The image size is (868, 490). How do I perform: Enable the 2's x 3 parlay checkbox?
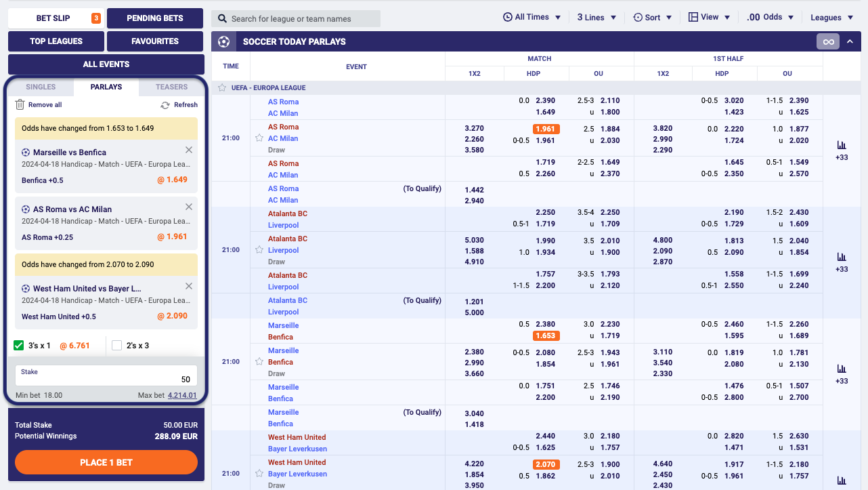coord(116,346)
